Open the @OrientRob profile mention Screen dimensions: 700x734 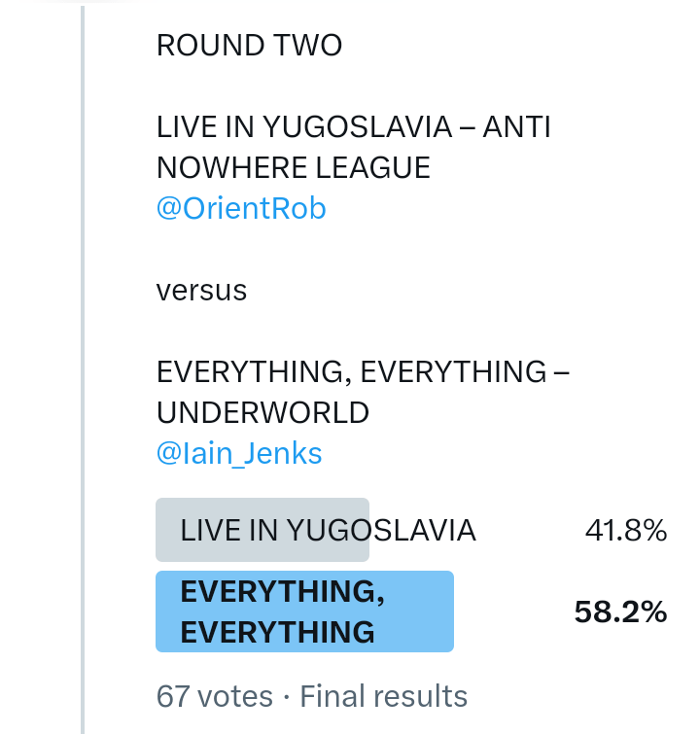point(241,209)
